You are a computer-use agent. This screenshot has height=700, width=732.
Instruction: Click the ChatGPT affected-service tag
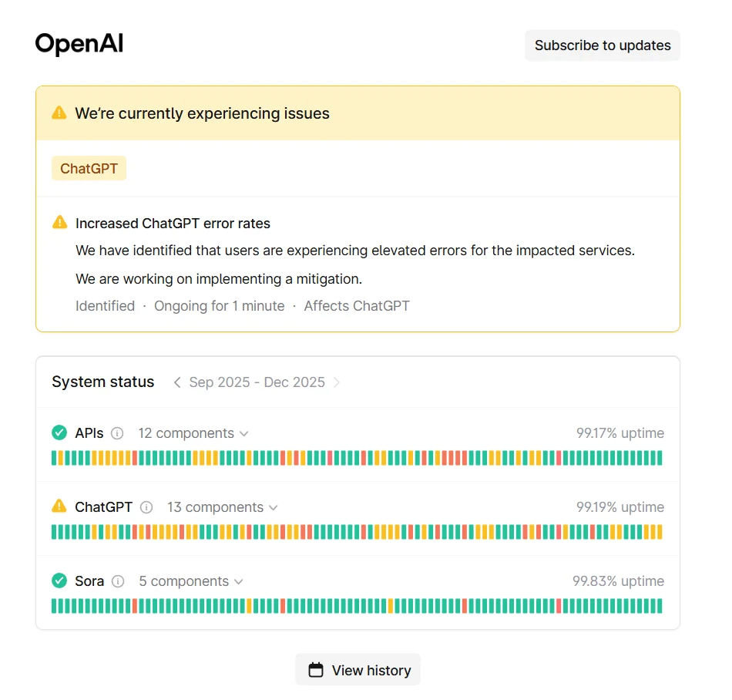[89, 168]
